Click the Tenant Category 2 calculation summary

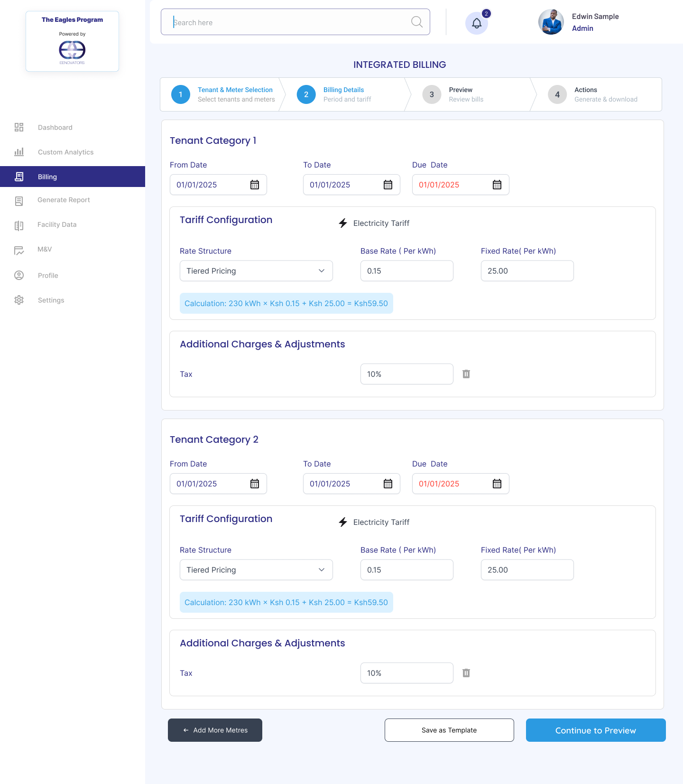286,602
